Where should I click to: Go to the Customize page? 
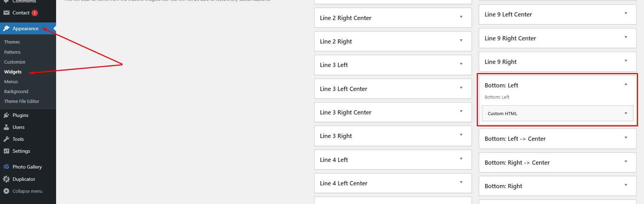[15, 62]
